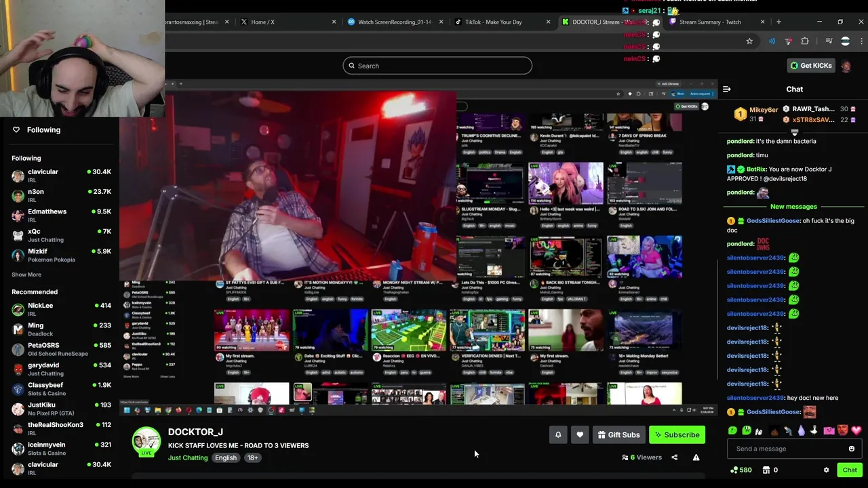Open clavicular channel in Following list

tap(61, 176)
